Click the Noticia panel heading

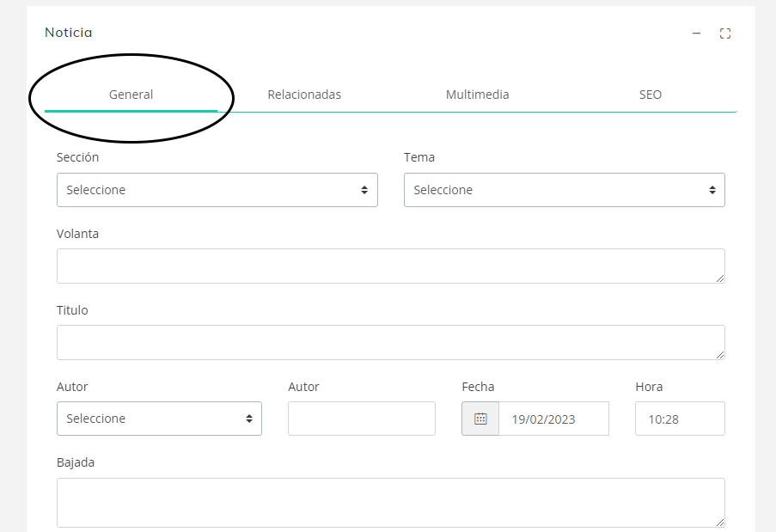pyautogui.click(x=69, y=33)
